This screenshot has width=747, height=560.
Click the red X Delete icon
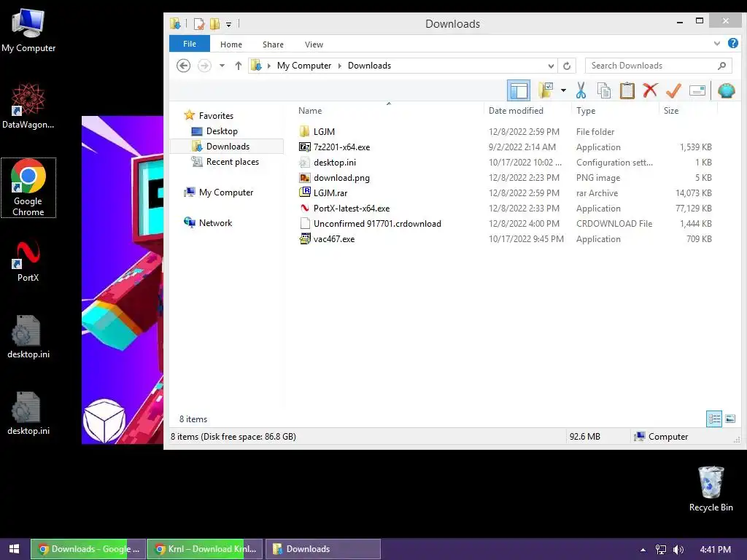click(650, 90)
